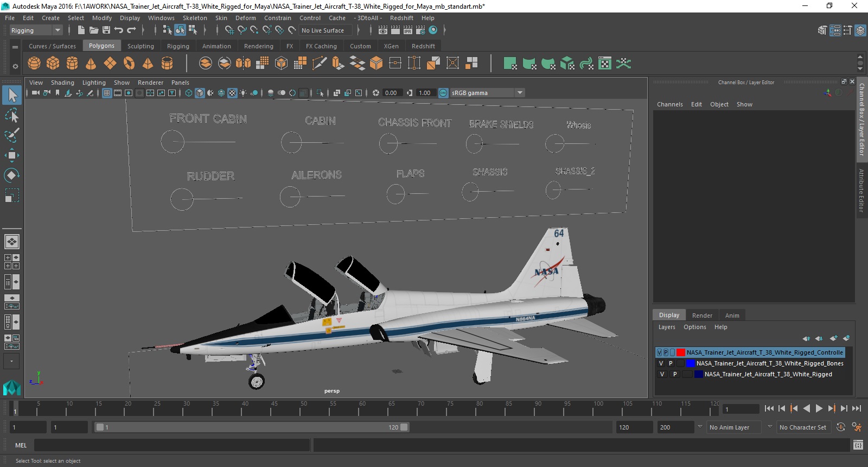868x467 pixels.
Task: Switch to the Animation shelf tab
Action: pos(216,46)
